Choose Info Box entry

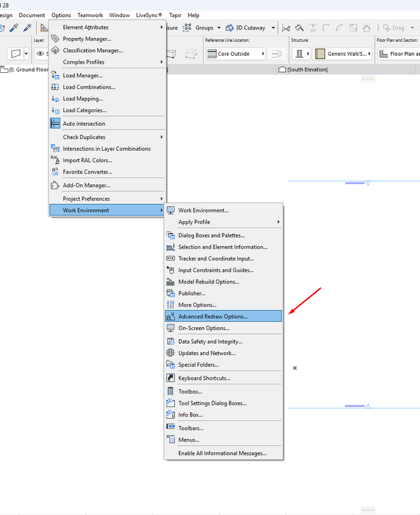click(224, 415)
